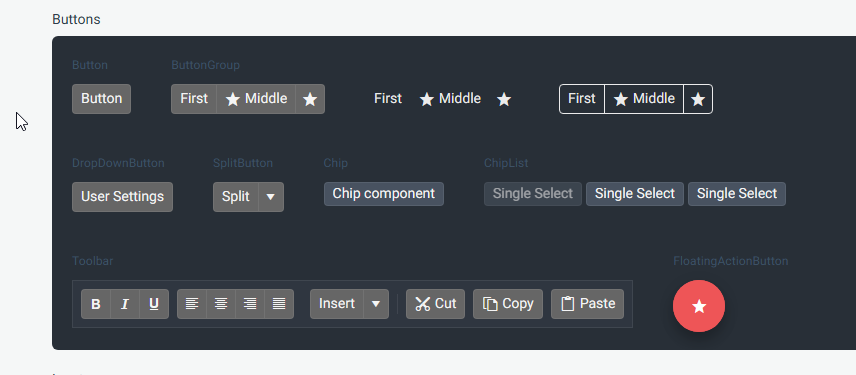The image size is (856, 375).
Task: Justify text in the toolbar
Action: [x=279, y=304]
